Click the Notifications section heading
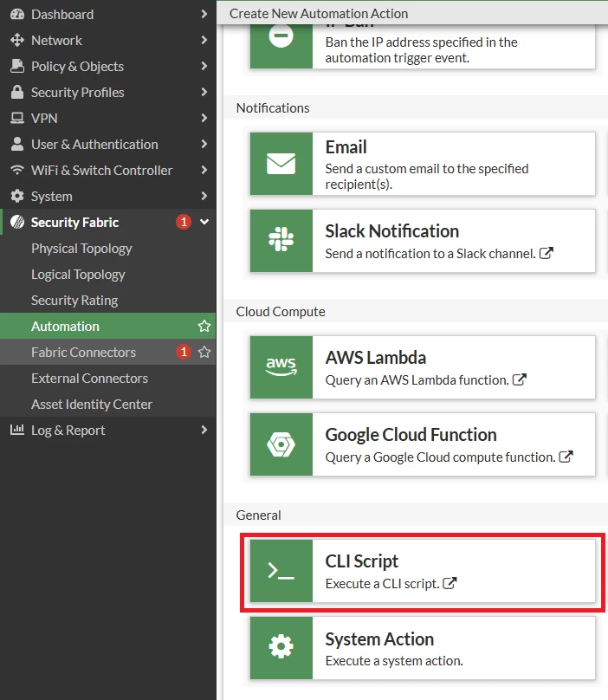 pos(273,108)
